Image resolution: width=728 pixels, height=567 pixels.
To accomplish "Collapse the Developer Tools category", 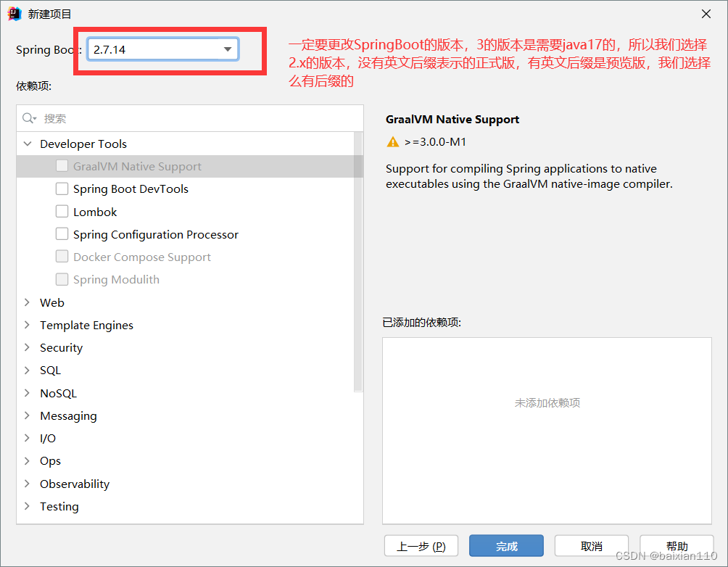I will click(x=28, y=144).
